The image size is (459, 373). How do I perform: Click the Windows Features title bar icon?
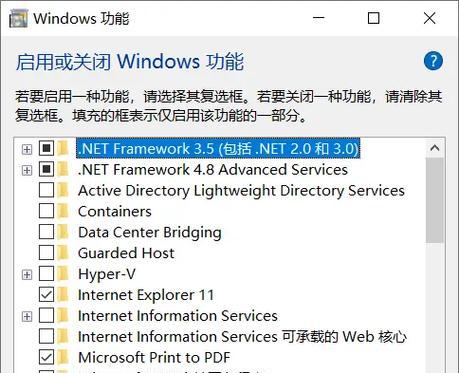(18, 19)
